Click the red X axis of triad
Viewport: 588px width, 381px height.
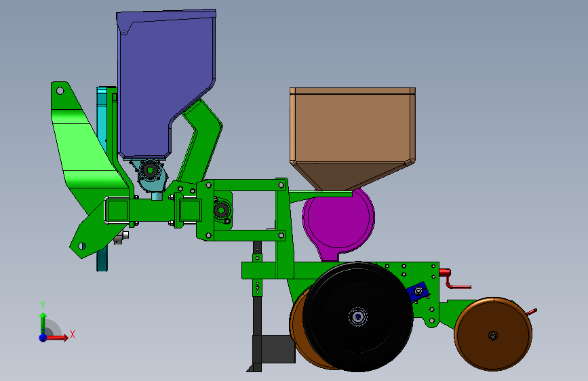pos(57,338)
